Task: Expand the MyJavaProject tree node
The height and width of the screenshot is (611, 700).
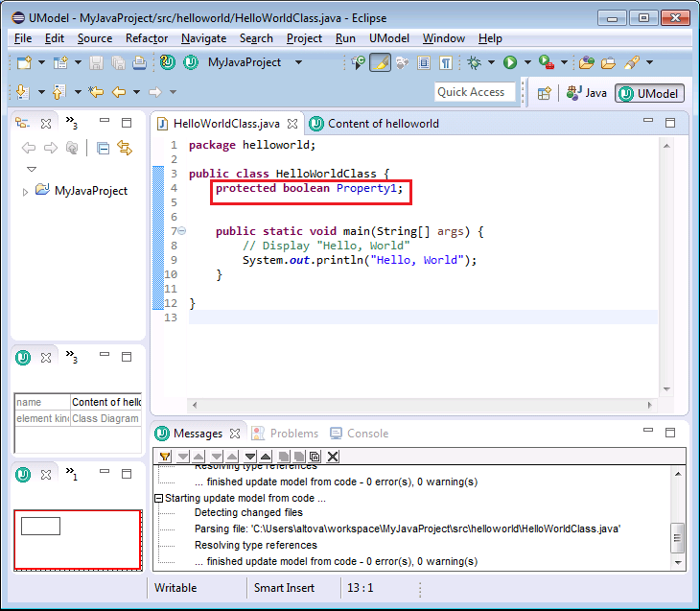Action: pyautogui.click(x=25, y=191)
